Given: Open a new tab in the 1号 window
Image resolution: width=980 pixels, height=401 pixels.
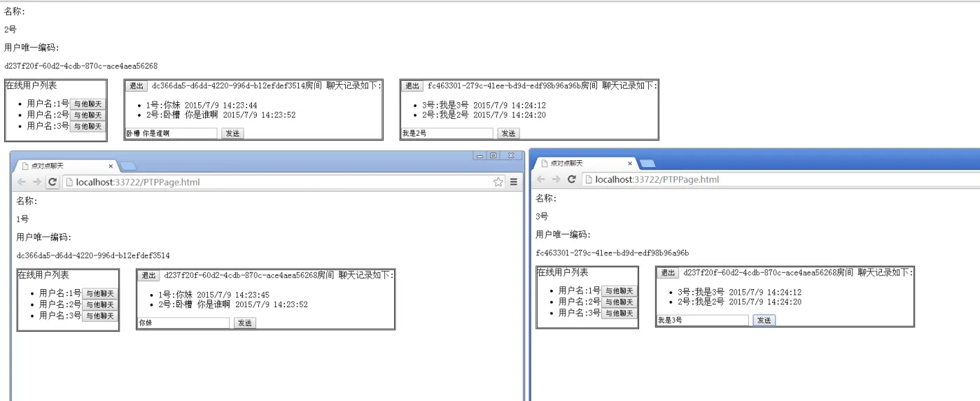Looking at the screenshot, I should (128, 166).
